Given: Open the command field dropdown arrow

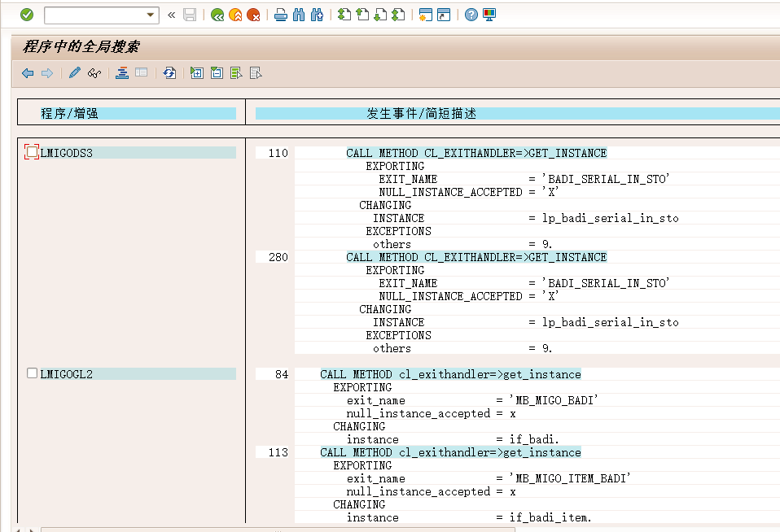Looking at the screenshot, I should [151, 15].
